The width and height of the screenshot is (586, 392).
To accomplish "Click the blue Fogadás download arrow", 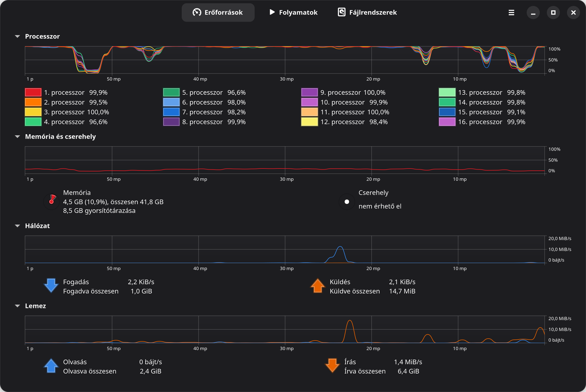I will coord(51,286).
